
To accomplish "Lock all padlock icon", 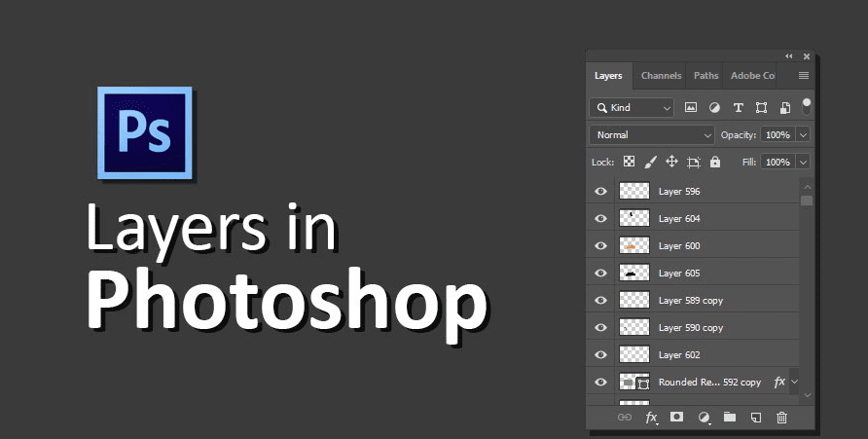I will (x=715, y=161).
